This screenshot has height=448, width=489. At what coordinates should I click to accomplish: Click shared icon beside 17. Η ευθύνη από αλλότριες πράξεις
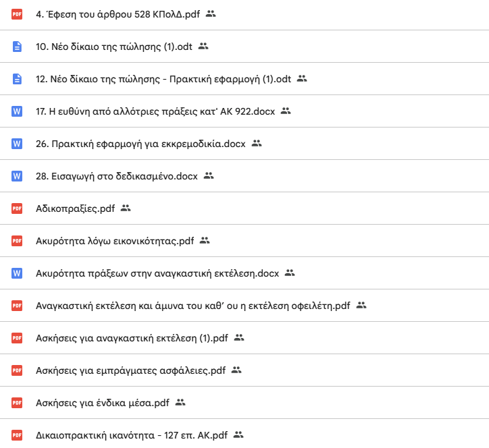pos(286,111)
